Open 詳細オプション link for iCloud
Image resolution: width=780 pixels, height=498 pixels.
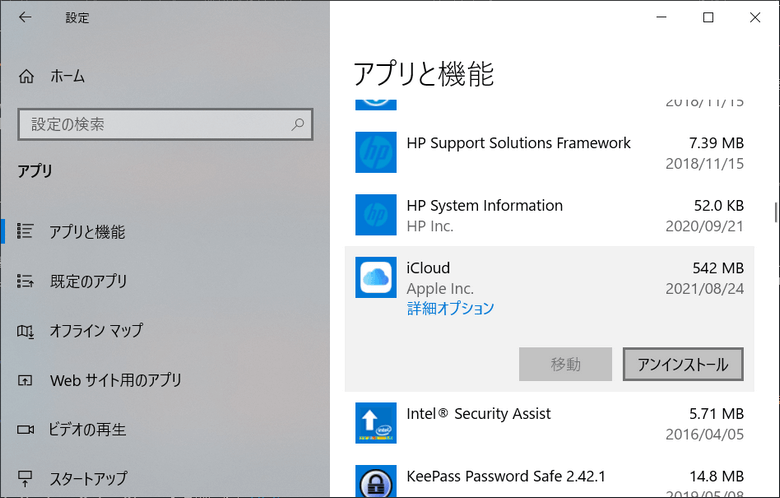coord(450,308)
